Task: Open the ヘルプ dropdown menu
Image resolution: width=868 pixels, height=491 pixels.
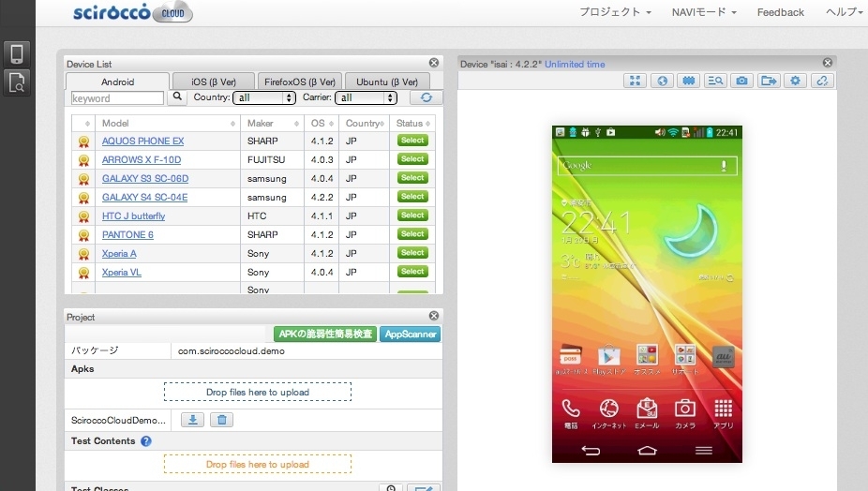Action: click(845, 12)
